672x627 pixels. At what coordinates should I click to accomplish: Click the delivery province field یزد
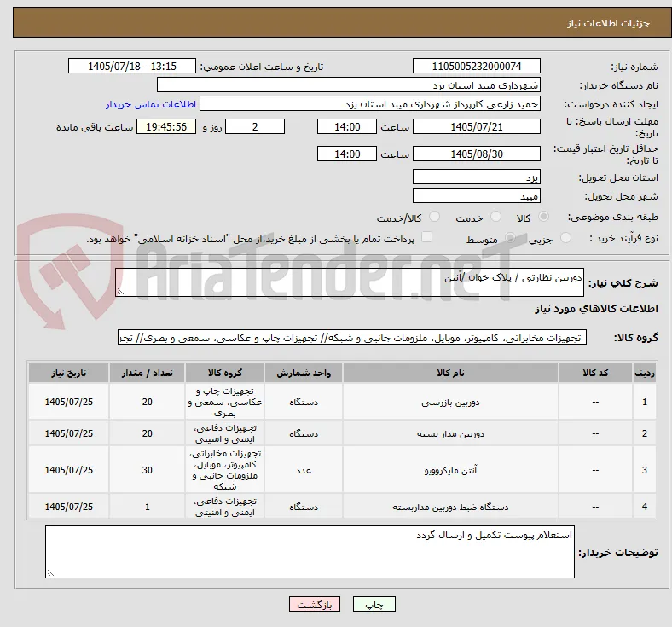click(x=476, y=177)
